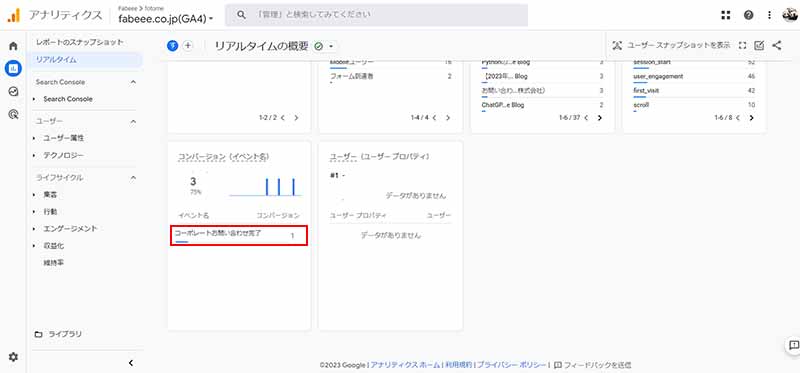Click the green check status icon by title
Image resolution: width=800 pixels, height=373 pixels.
click(319, 46)
